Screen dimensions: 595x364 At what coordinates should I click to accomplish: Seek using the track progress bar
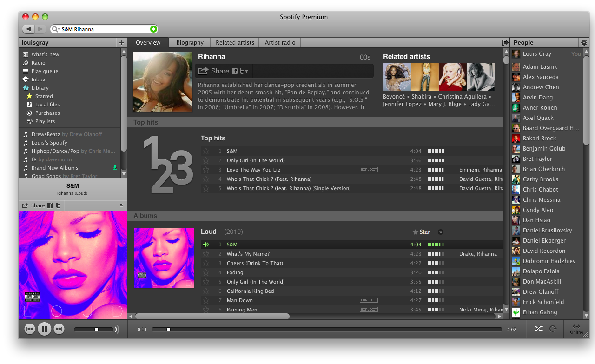click(327, 329)
